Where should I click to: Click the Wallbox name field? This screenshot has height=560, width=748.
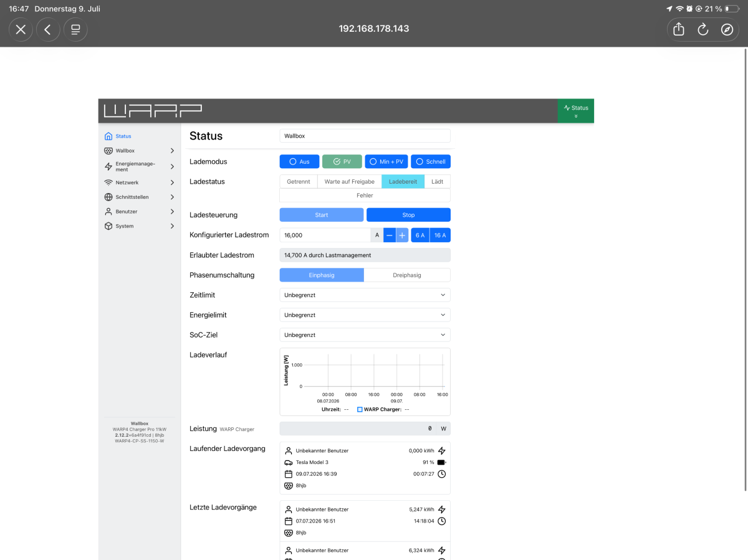tap(365, 136)
